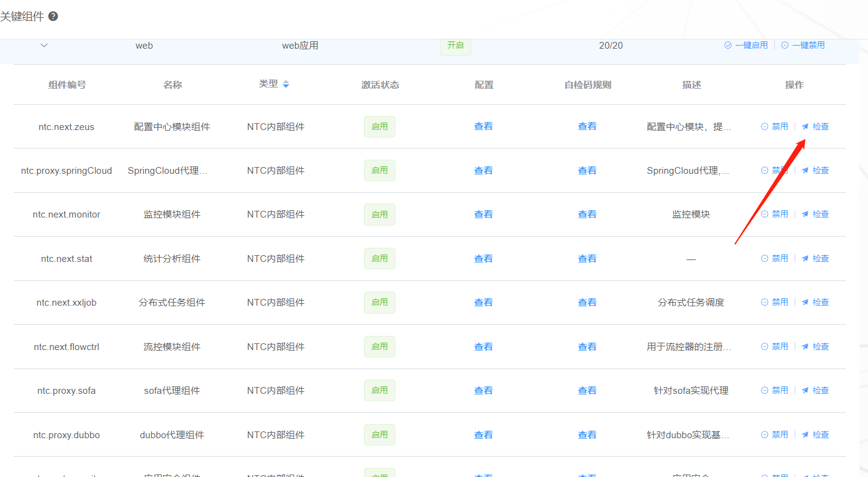The image size is (868, 477).
Task: Click the 用于流控器的注册 description
Action: pos(689,347)
